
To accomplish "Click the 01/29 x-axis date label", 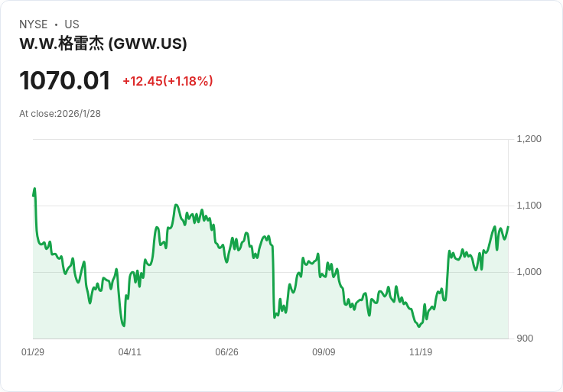I will point(33,352).
